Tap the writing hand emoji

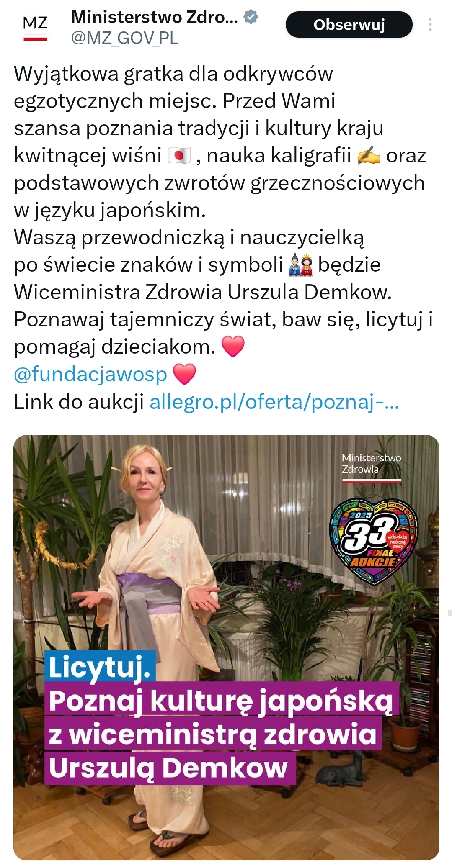point(368,156)
